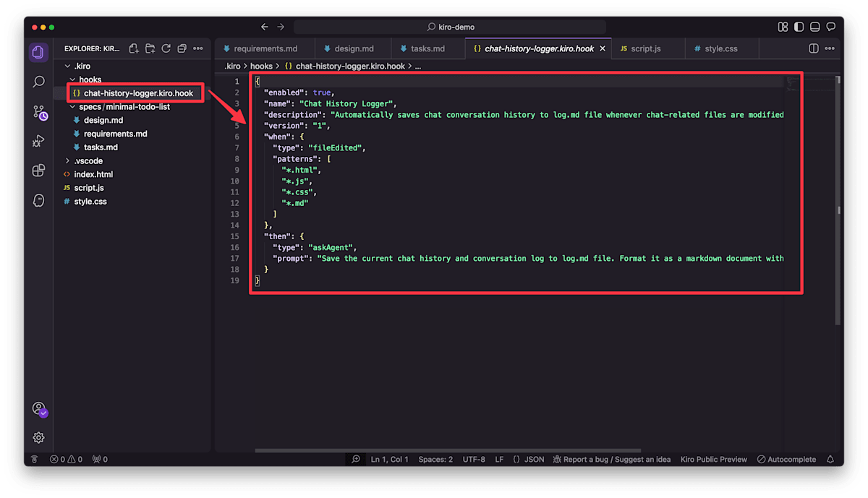This screenshot has height=498, width=868.
Task: Click the line 15 "then" code line
Action: tap(284, 236)
